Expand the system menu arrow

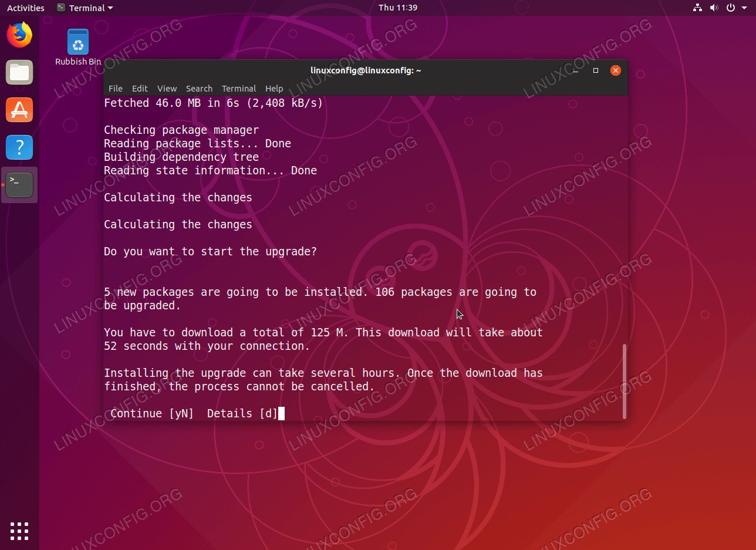[x=743, y=8]
